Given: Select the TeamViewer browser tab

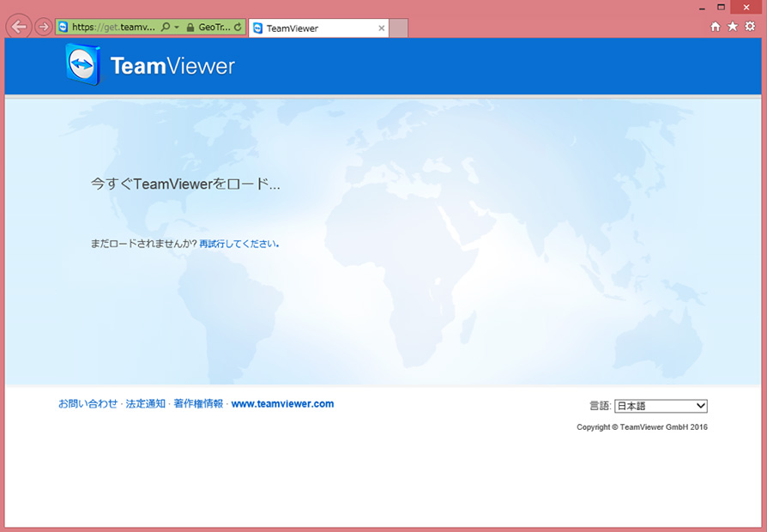Looking at the screenshot, I should 318,28.
